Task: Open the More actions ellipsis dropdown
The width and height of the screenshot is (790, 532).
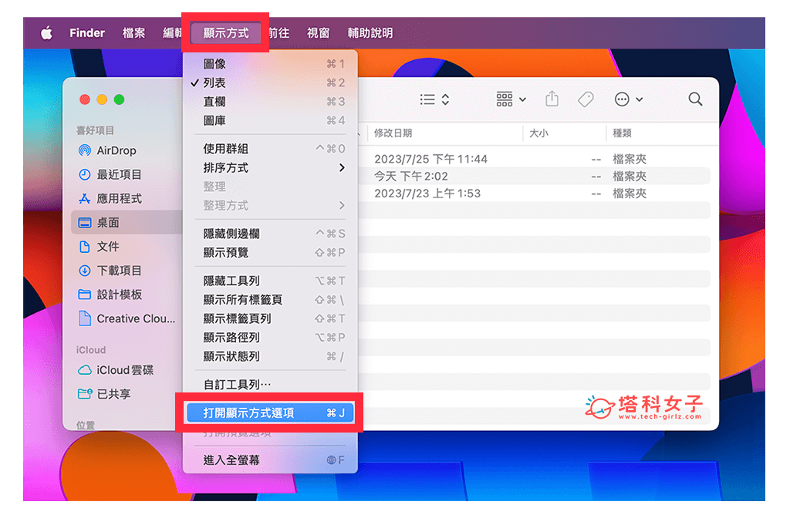Action: (628, 99)
